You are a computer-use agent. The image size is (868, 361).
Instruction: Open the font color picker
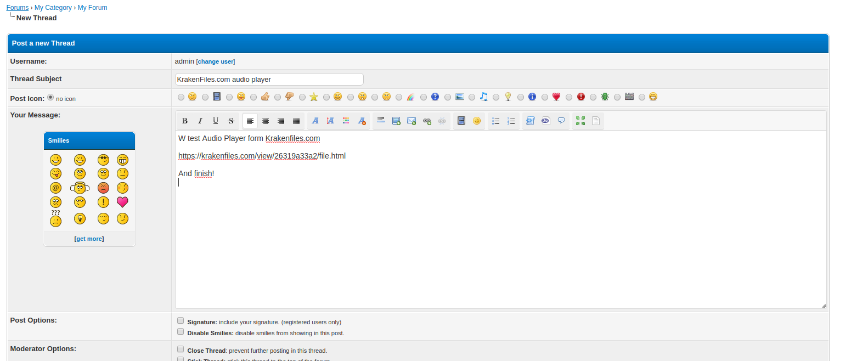[x=346, y=121]
